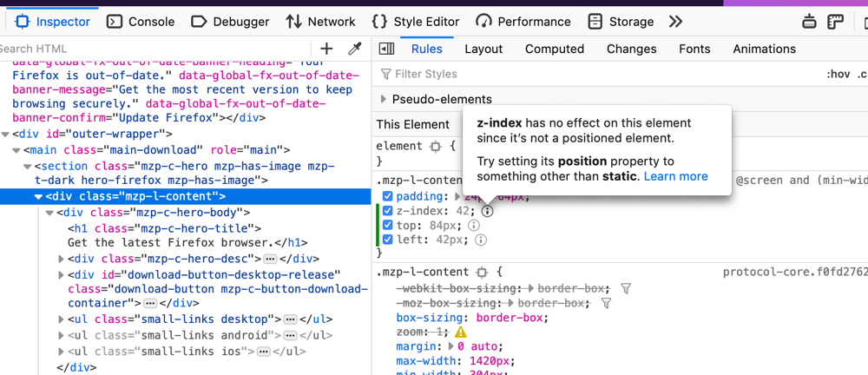Click selector highlighter icon on lower .mzp-l-content rule

coord(482,272)
